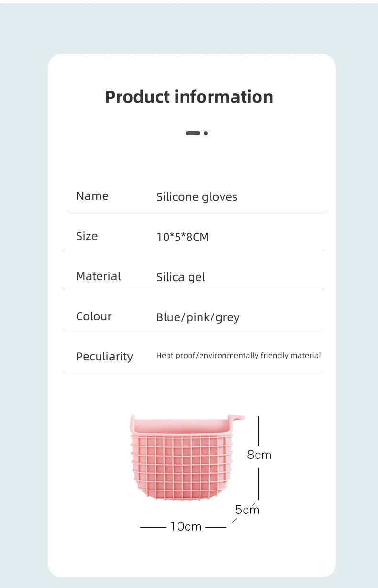The width and height of the screenshot is (378, 588).
Task: Click the 10cm width dimension label
Action: 186,527
